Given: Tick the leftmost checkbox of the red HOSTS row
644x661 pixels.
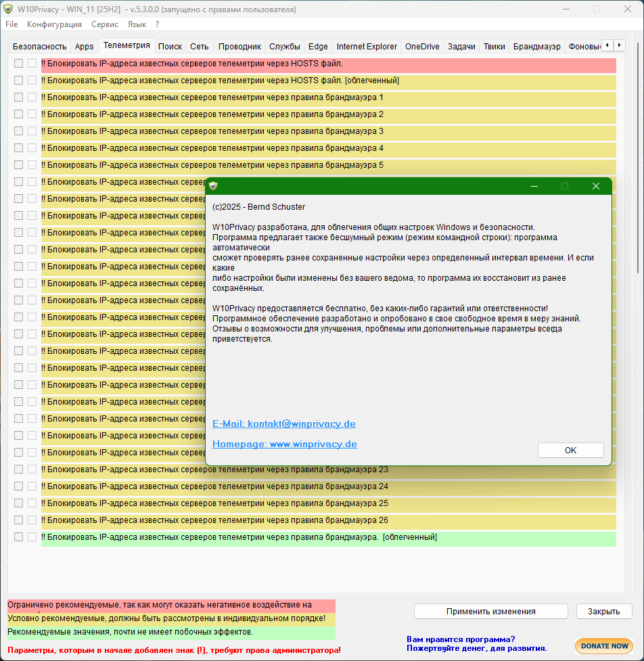Looking at the screenshot, I should point(19,64).
